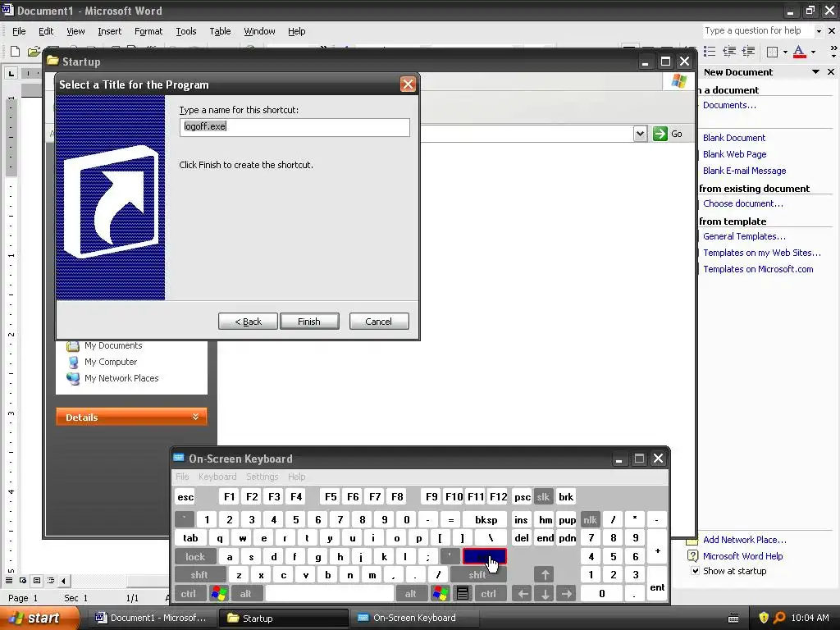Click the Decrease Indent icon

(x=729, y=52)
